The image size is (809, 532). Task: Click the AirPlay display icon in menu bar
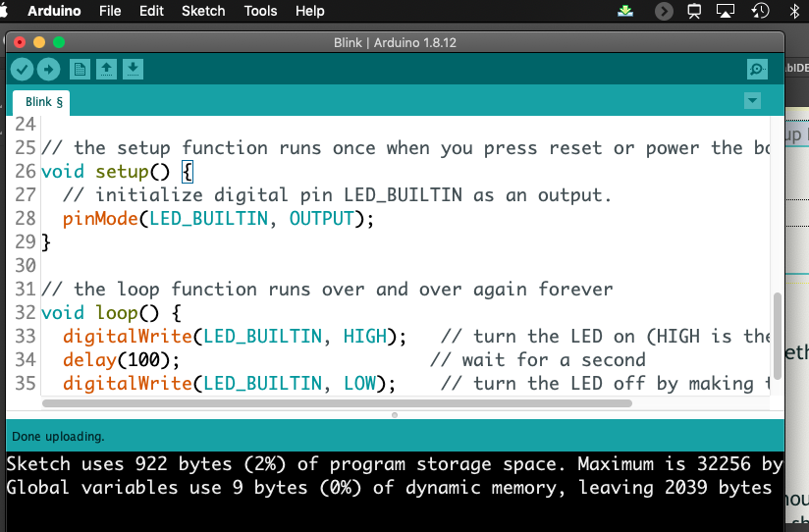coord(726,11)
